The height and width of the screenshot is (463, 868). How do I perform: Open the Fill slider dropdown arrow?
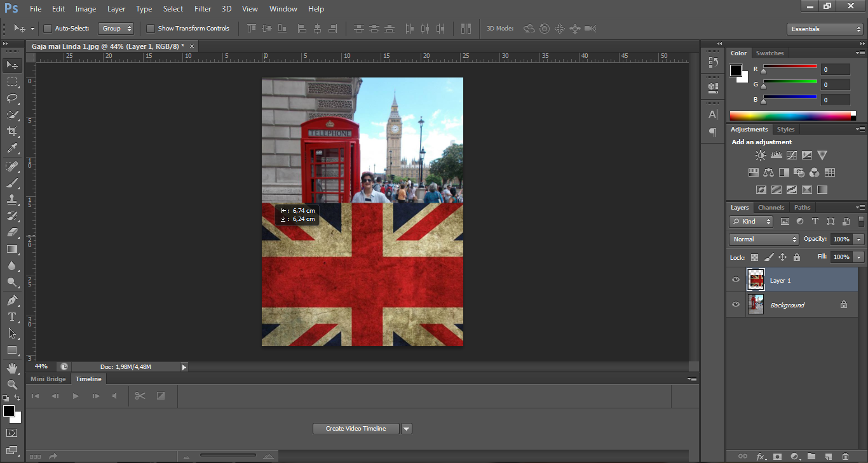tap(859, 257)
